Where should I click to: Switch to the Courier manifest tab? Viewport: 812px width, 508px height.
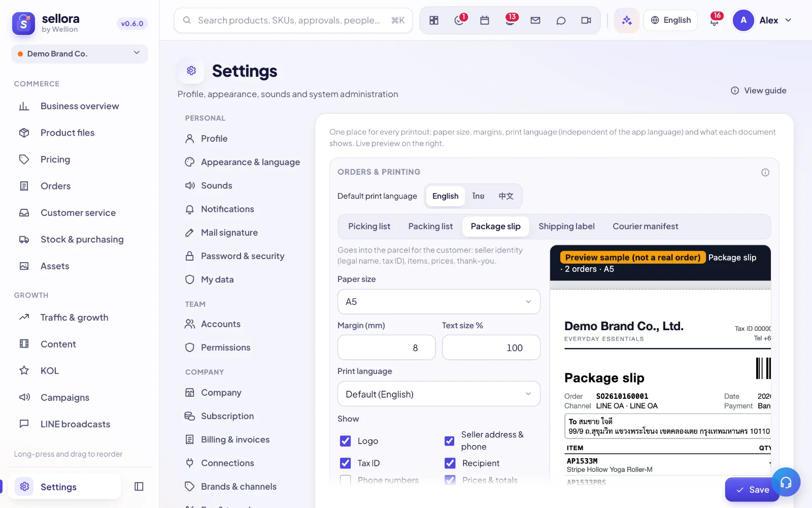(646, 227)
